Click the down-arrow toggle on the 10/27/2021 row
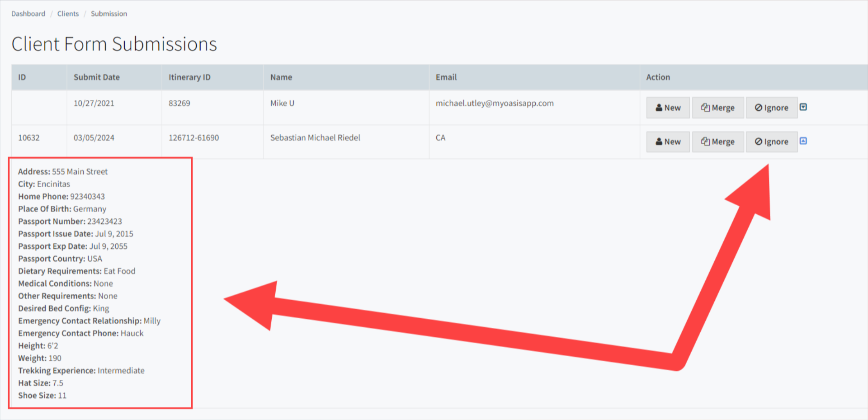Screen dimensions: 868x420 click(804, 108)
